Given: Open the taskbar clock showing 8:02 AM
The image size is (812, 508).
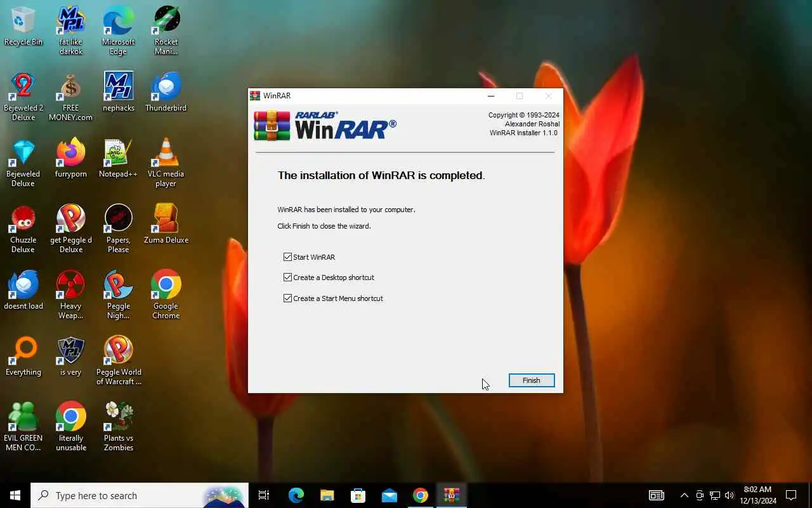Looking at the screenshot, I should (757, 495).
